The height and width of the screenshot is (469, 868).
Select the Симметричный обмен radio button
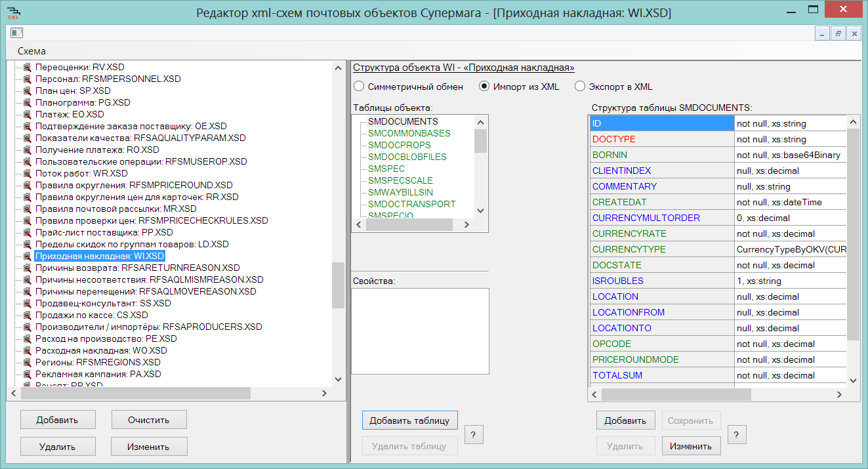coord(359,87)
